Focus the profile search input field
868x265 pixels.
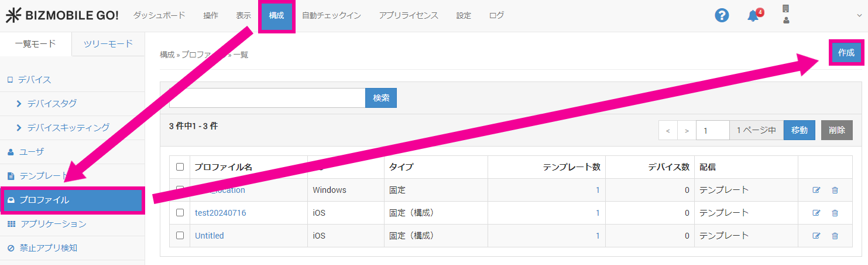click(x=267, y=98)
